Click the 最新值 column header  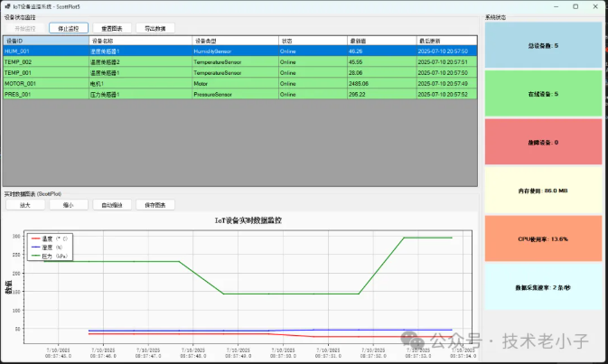tap(379, 42)
